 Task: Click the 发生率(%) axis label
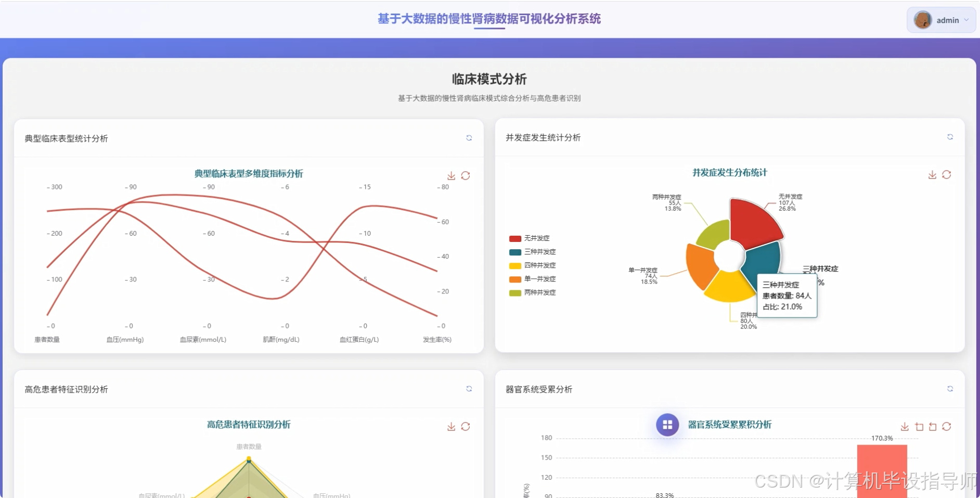tap(437, 339)
